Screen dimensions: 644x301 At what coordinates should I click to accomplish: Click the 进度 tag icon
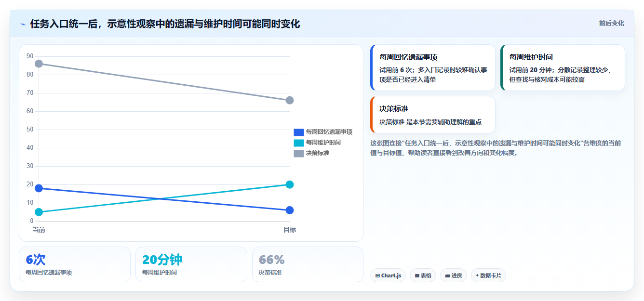coord(447,276)
